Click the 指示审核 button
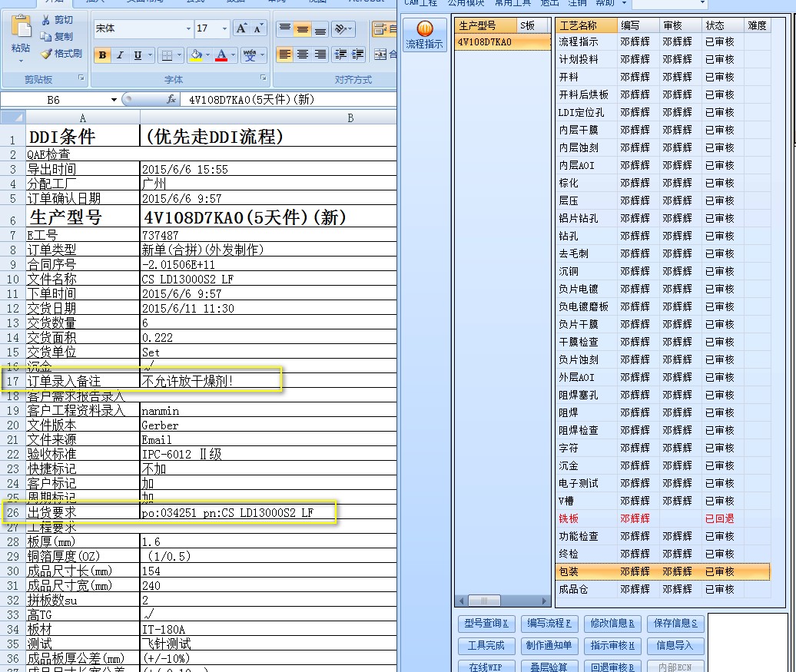Viewport: 796px width, 672px height. 612,646
